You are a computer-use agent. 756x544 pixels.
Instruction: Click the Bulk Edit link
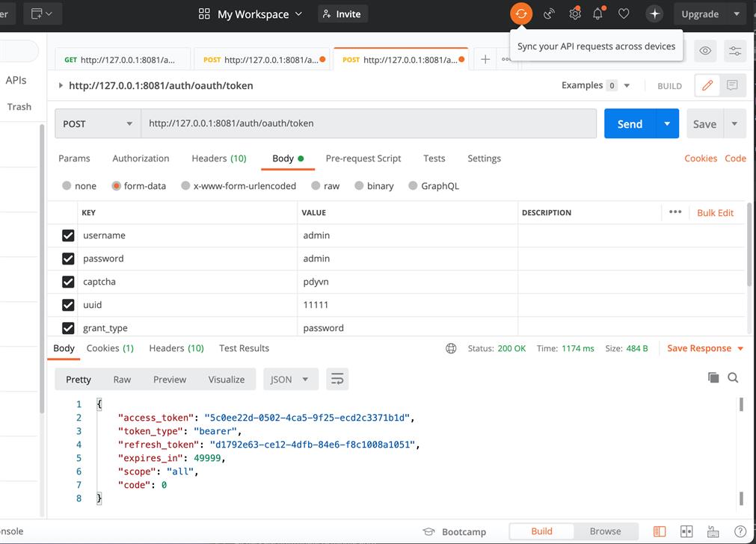click(x=715, y=213)
